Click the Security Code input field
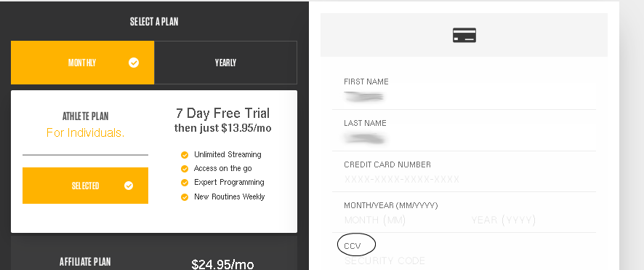 (464, 261)
